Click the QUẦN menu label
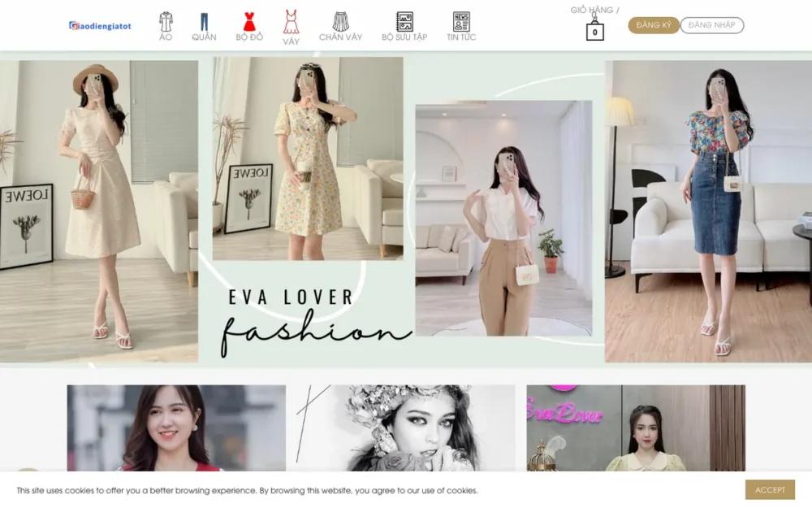 click(204, 37)
